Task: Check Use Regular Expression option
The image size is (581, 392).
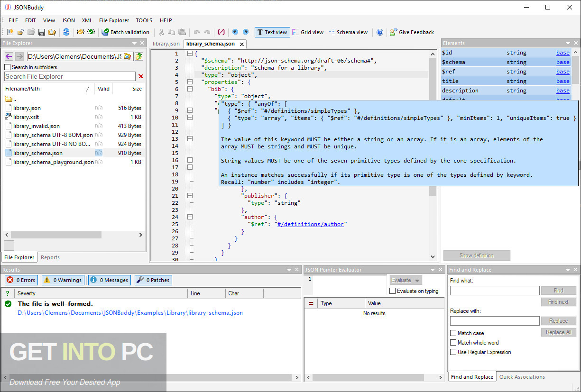Action: 453,352
